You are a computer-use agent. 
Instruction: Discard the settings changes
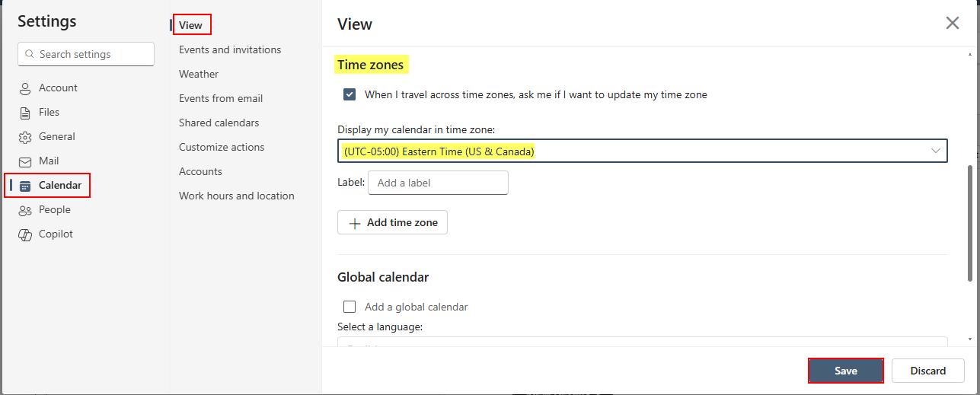tap(928, 371)
